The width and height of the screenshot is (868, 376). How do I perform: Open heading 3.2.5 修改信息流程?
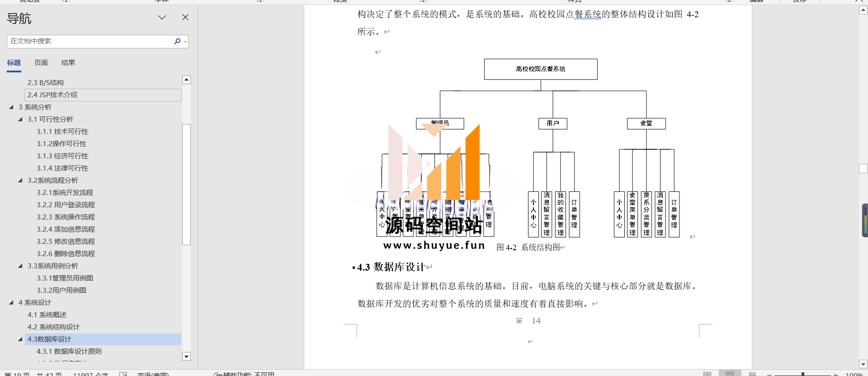point(66,242)
